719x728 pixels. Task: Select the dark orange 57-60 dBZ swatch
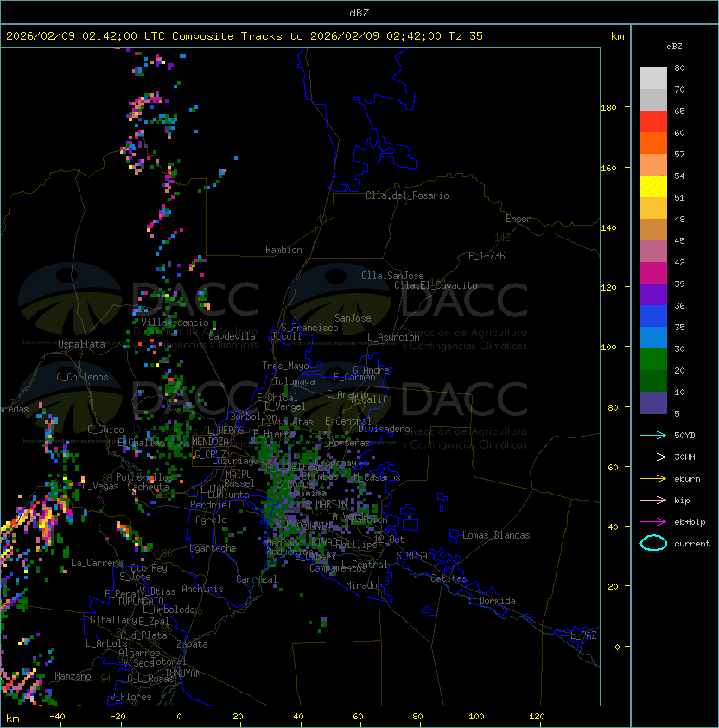click(653, 144)
